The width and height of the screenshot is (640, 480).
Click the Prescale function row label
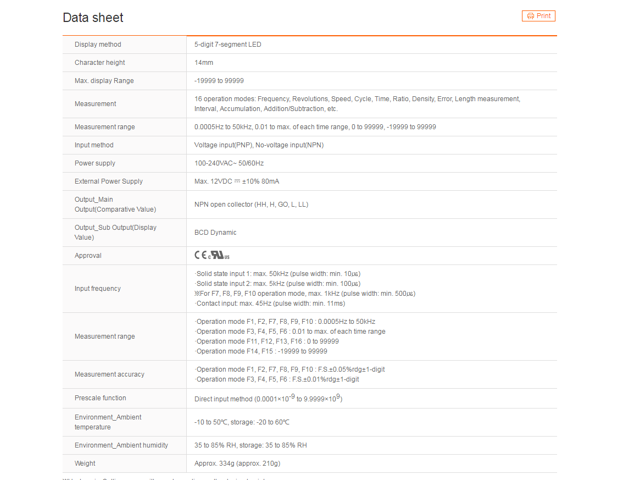pyautogui.click(x=102, y=397)
